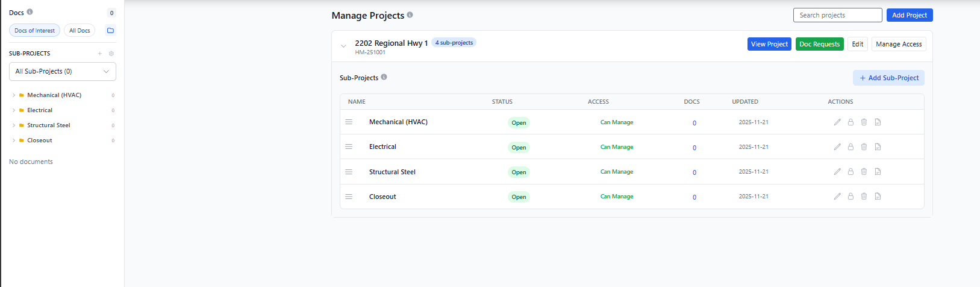Click the Edit project button
Image resolution: width=980 pixels, height=287 pixels.
pos(858,44)
